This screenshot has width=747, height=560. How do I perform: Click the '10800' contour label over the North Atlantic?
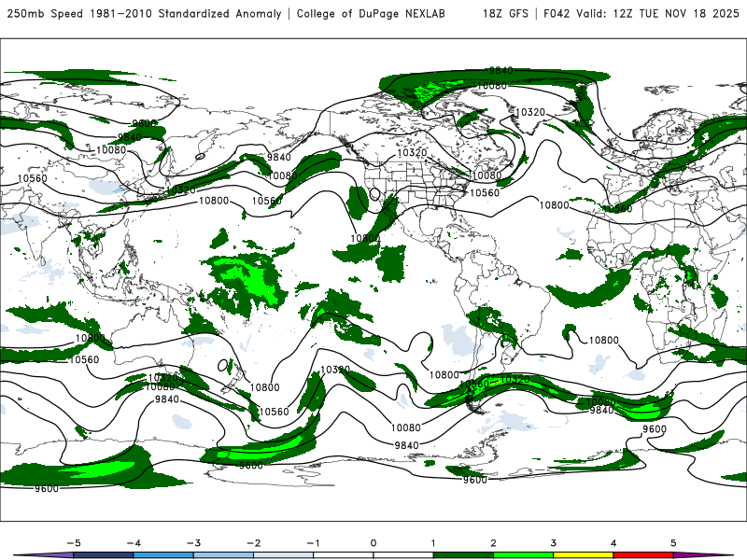click(x=554, y=205)
